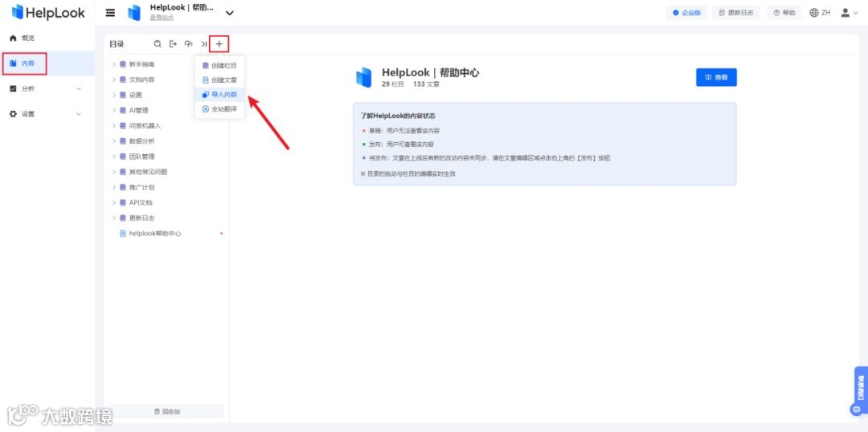Collapse the 目录 panel with the arrow-bar icon

point(203,43)
